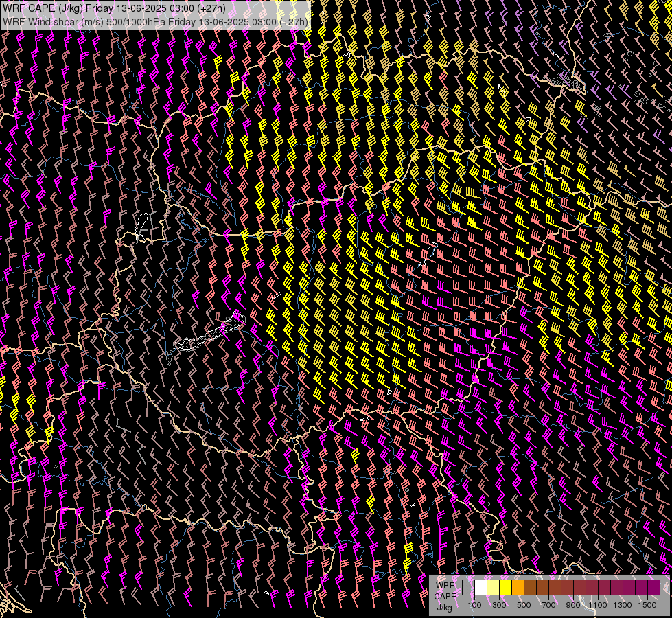Click the 700 legend value
Image resolution: width=672 pixels, height=618 pixels.
(x=548, y=605)
